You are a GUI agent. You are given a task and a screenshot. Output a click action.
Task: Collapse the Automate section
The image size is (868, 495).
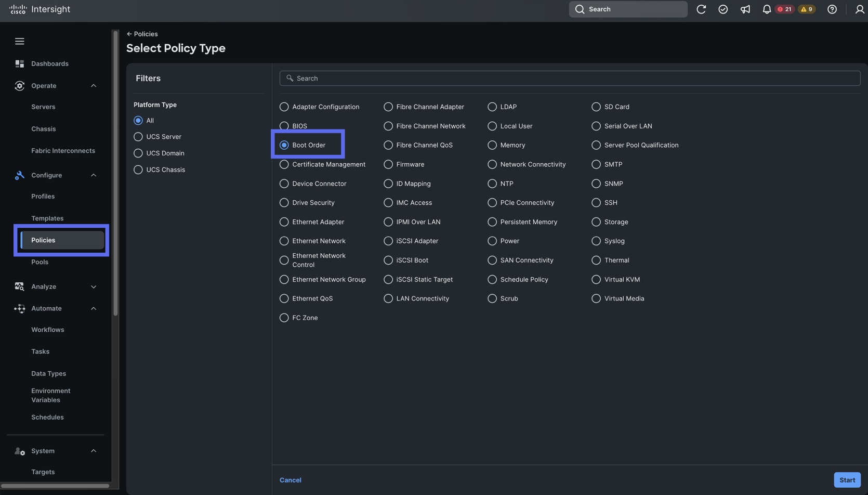[x=94, y=308]
